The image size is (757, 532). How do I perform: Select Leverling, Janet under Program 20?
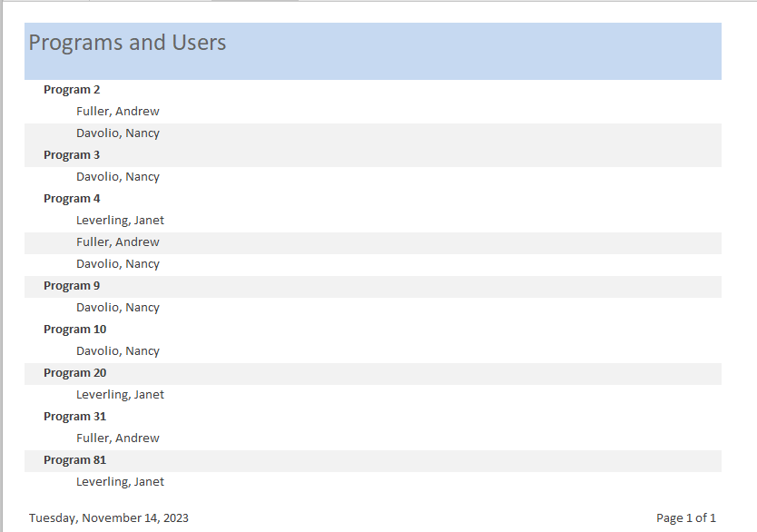(x=120, y=395)
